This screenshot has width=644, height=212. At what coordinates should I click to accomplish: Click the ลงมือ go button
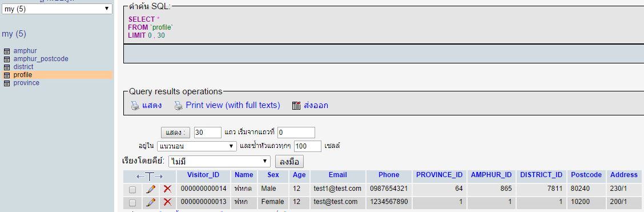click(x=289, y=161)
